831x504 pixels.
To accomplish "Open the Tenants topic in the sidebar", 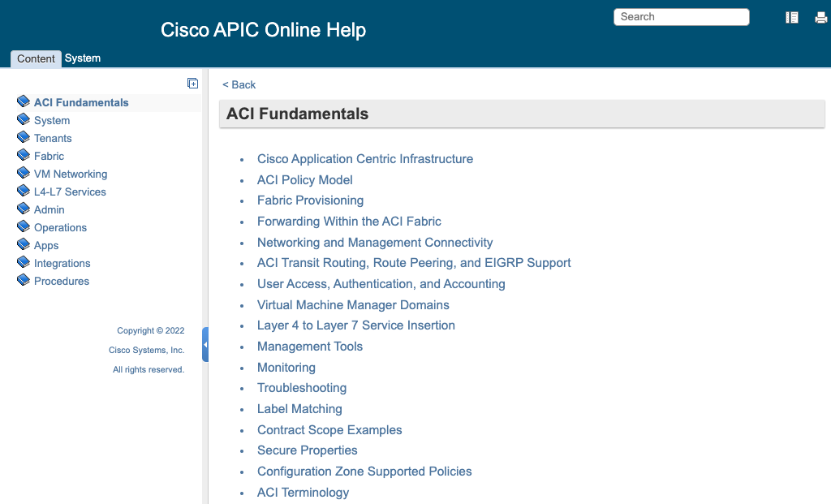I will coord(53,138).
